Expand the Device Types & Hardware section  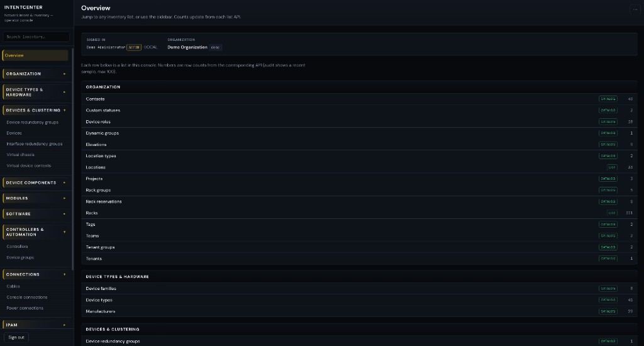(35, 92)
